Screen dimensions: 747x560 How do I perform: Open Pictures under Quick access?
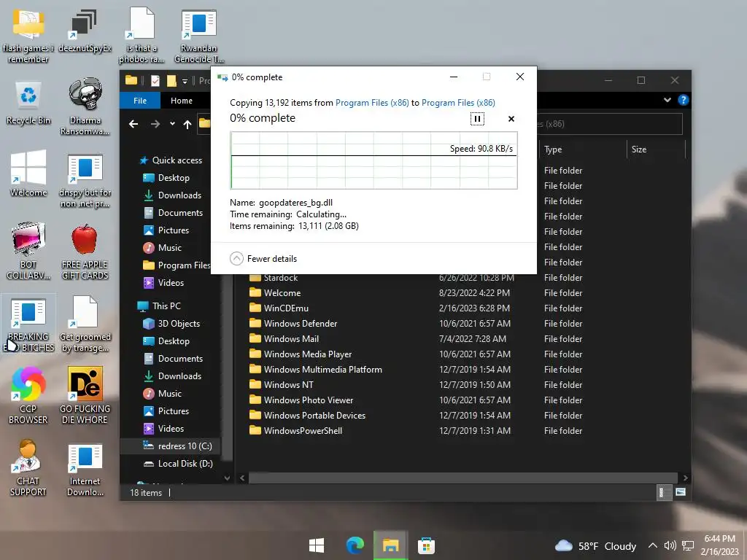tap(166, 230)
